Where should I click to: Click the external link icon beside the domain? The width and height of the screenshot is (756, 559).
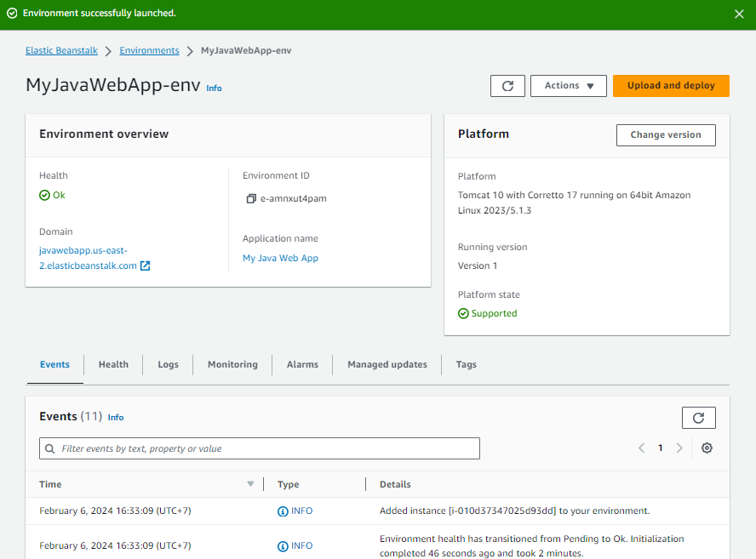click(145, 265)
